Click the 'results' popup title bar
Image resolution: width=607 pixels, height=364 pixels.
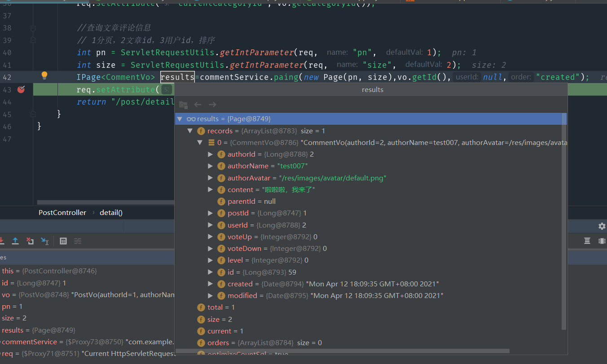tap(371, 90)
